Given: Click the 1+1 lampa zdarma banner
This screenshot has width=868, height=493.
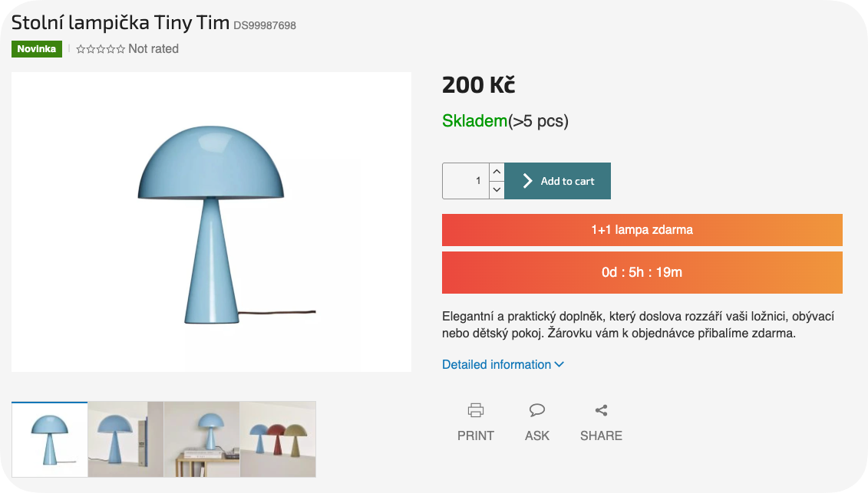Looking at the screenshot, I should (642, 230).
